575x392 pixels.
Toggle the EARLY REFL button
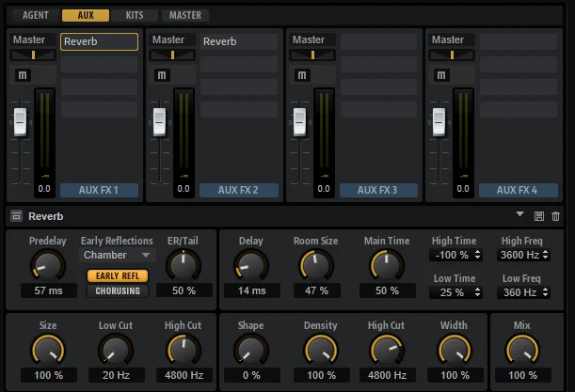pyautogui.click(x=118, y=275)
